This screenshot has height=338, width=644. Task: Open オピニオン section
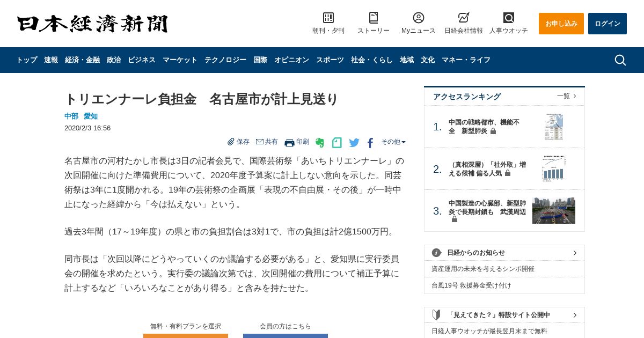(x=291, y=60)
